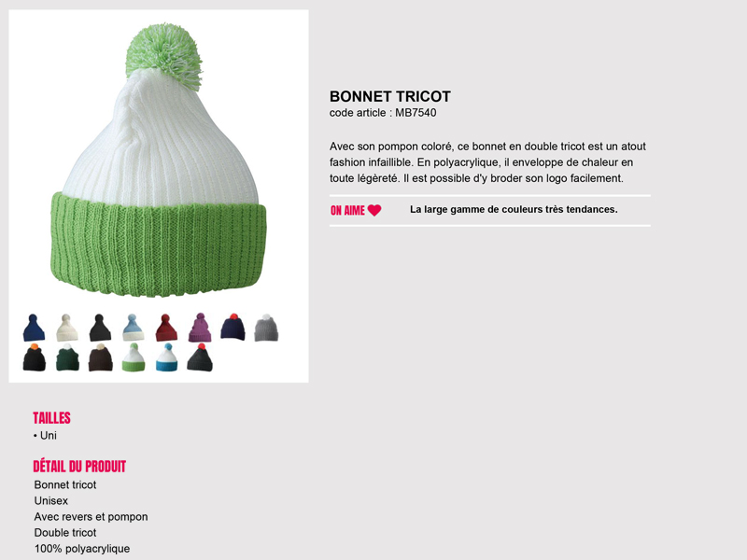Click the DÉTAIL DU PRODUIT heading
Image resolution: width=747 pixels, height=560 pixels.
(79, 466)
